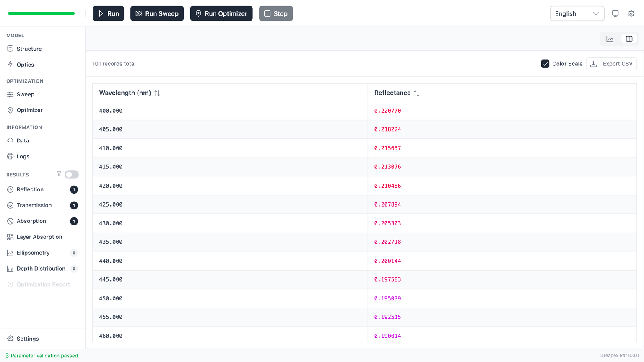Sort by Wavelength column arrows
This screenshot has width=644, height=362.
(157, 93)
